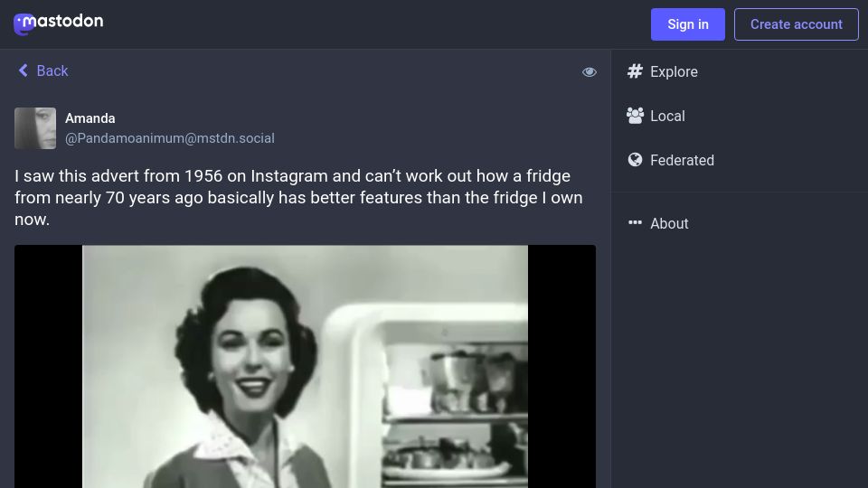868x488 pixels.
Task: Click the people icon beside Local
Action: [x=635, y=115]
